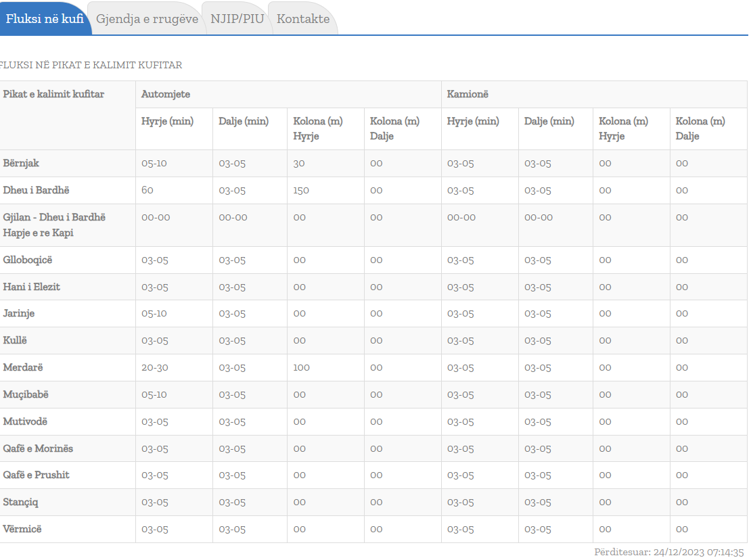Click the Kamionë column group header
Viewport: 751px width, 560px height.
(x=468, y=95)
